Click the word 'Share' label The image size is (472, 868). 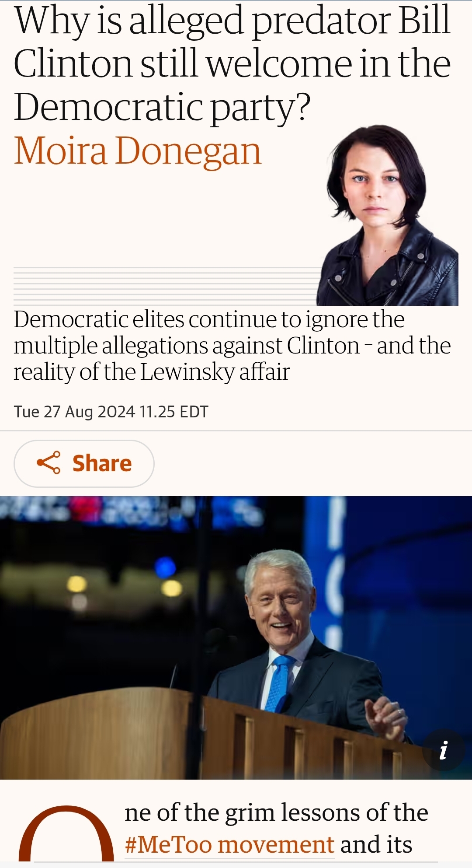tap(102, 463)
